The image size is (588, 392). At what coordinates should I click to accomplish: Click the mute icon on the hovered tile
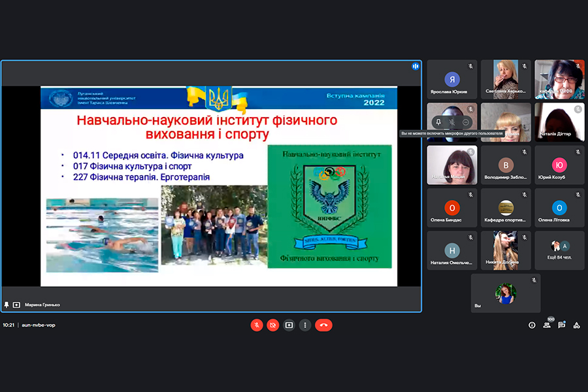[452, 122]
